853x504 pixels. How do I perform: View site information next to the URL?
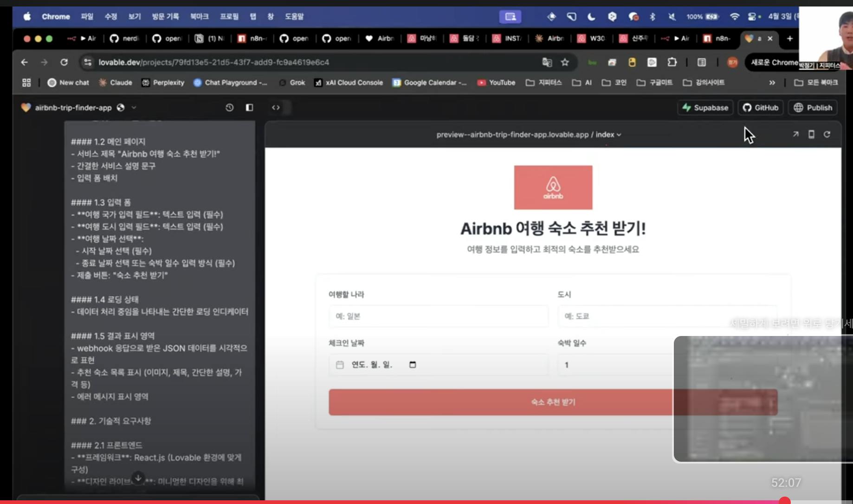(87, 62)
